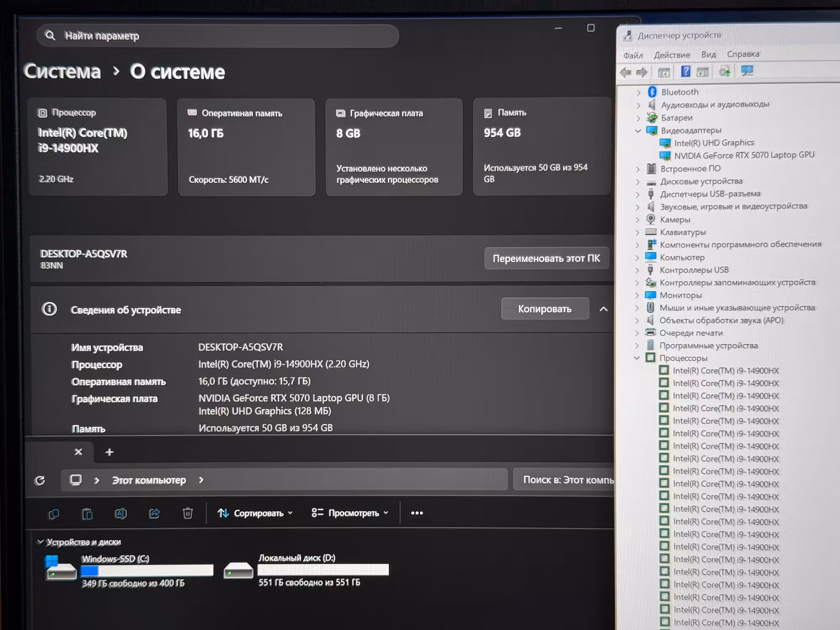Open the more options ellipsis in Explorer
The height and width of the screenshot is (630, 840).
pyautogui.click(x=417, y=513)
